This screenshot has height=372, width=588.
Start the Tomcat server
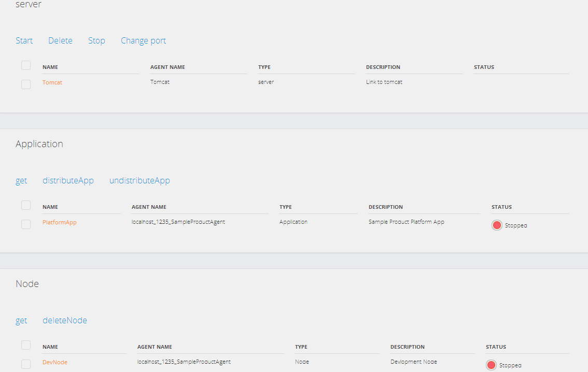[x=24, y=40]
